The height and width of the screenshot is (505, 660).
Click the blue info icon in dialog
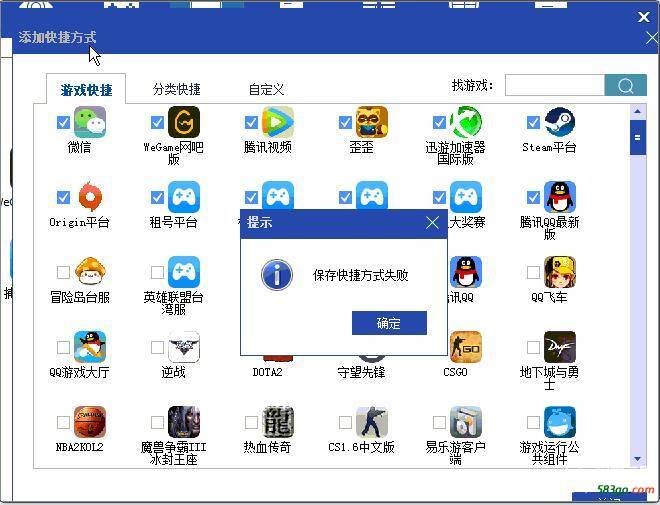pos(277,275)
